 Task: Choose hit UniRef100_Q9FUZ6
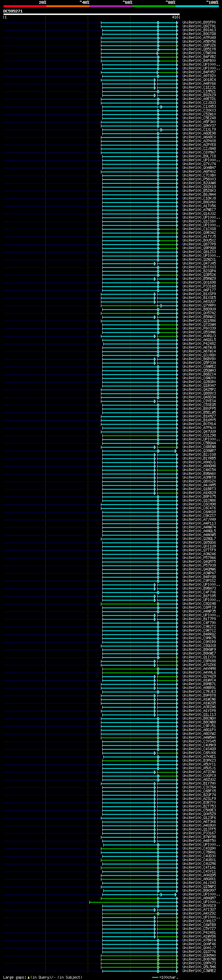click(x=199, y=45)
